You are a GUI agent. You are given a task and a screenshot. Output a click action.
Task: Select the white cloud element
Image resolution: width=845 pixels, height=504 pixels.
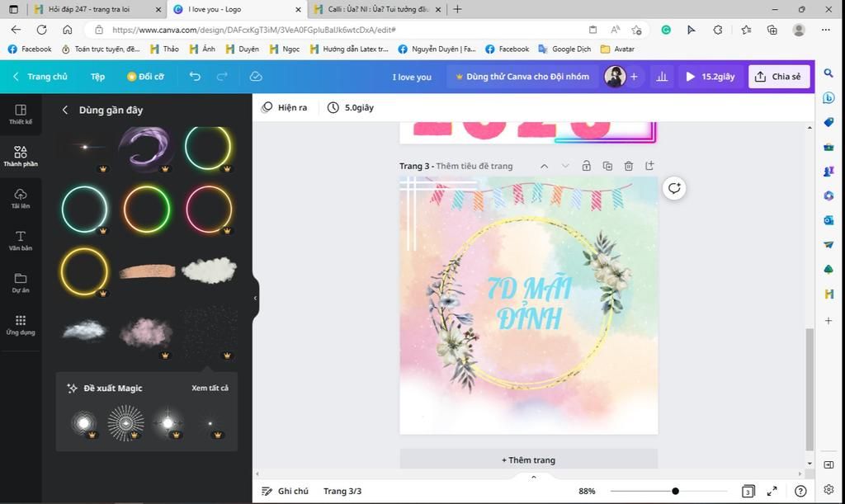pos(209,271)
